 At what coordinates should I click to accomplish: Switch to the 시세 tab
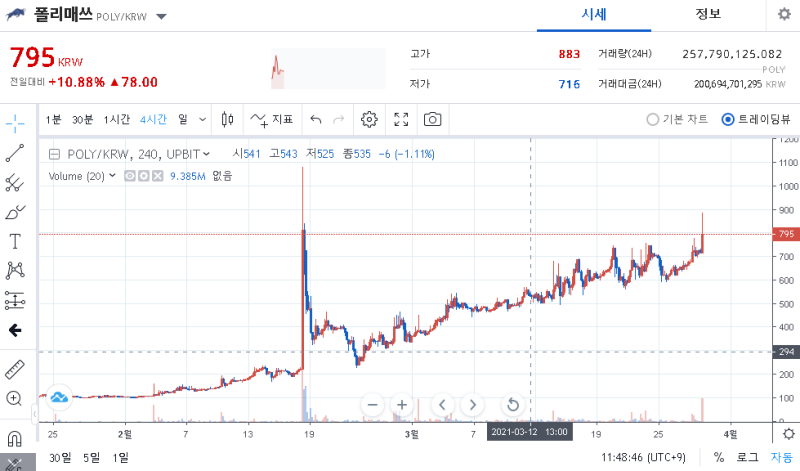click(x=594, y=14)
